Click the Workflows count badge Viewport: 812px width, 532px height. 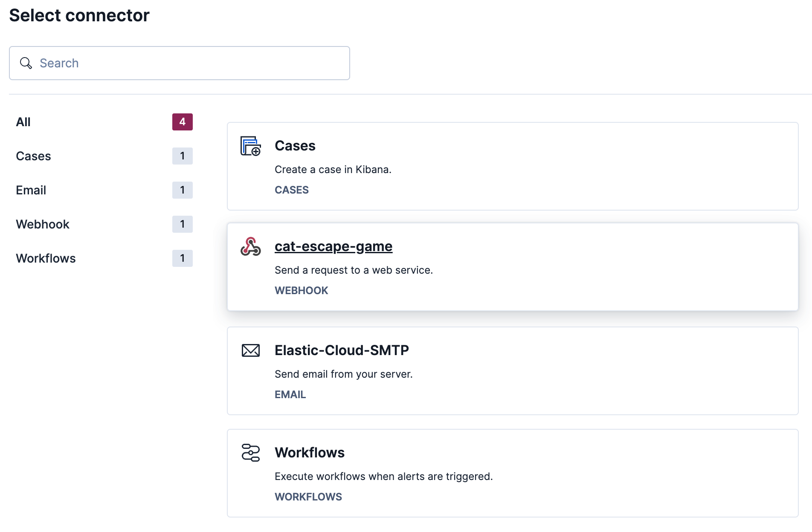point(183,258)
